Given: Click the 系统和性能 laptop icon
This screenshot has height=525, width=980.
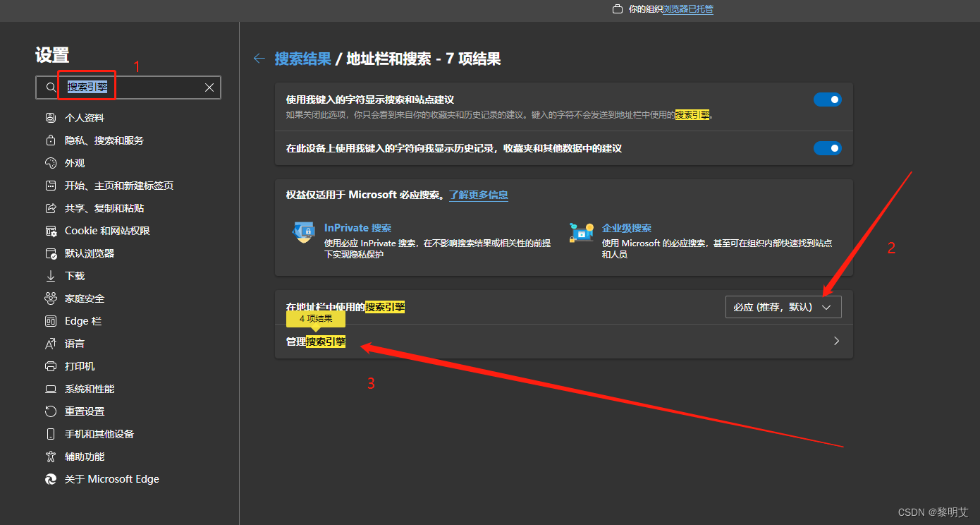Looking at the screenshot, I should (51, 389).
